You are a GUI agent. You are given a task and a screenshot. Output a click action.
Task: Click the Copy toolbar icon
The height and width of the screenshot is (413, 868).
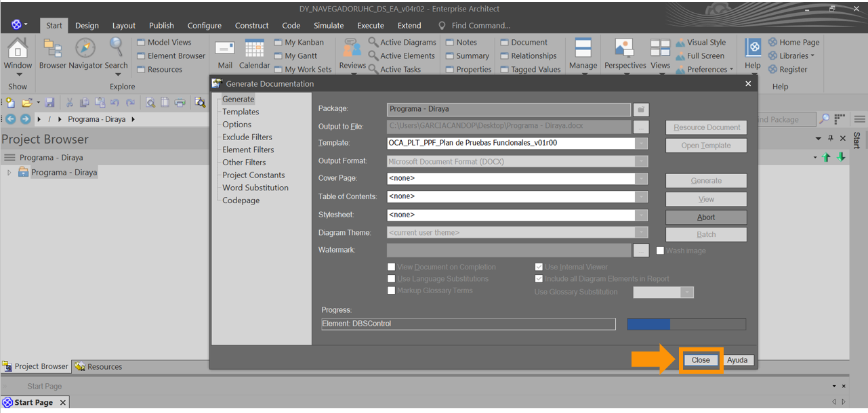coord(85,103)
